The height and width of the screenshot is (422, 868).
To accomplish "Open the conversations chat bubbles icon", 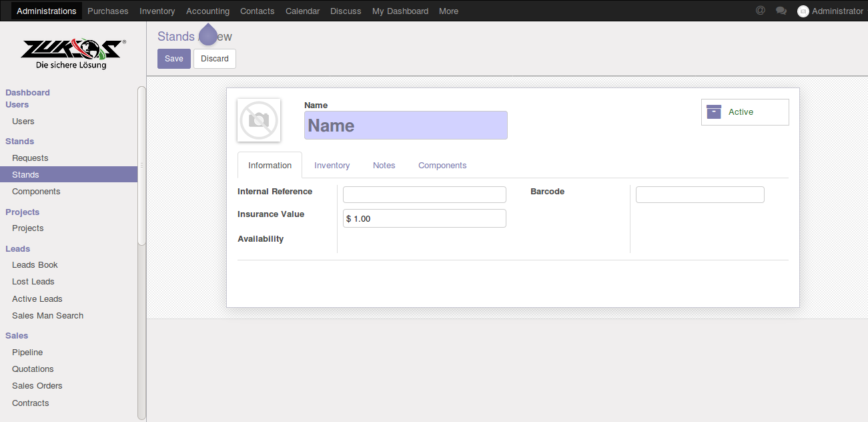I will (781, 11).
